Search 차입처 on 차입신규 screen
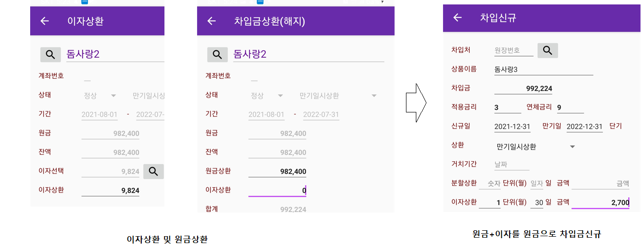The height and width of the screenshot is (249, 644). coord(547,50)
